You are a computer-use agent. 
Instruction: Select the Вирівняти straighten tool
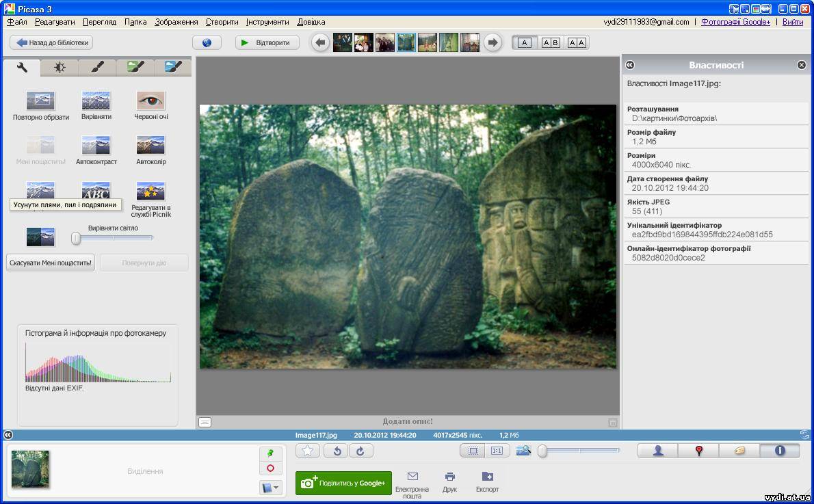96,106
